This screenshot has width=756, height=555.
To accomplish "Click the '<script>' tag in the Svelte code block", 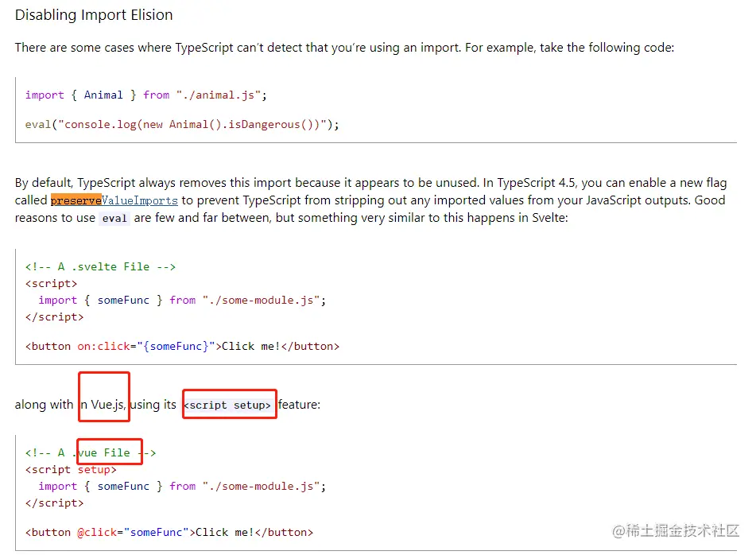I will coord(51,284).
